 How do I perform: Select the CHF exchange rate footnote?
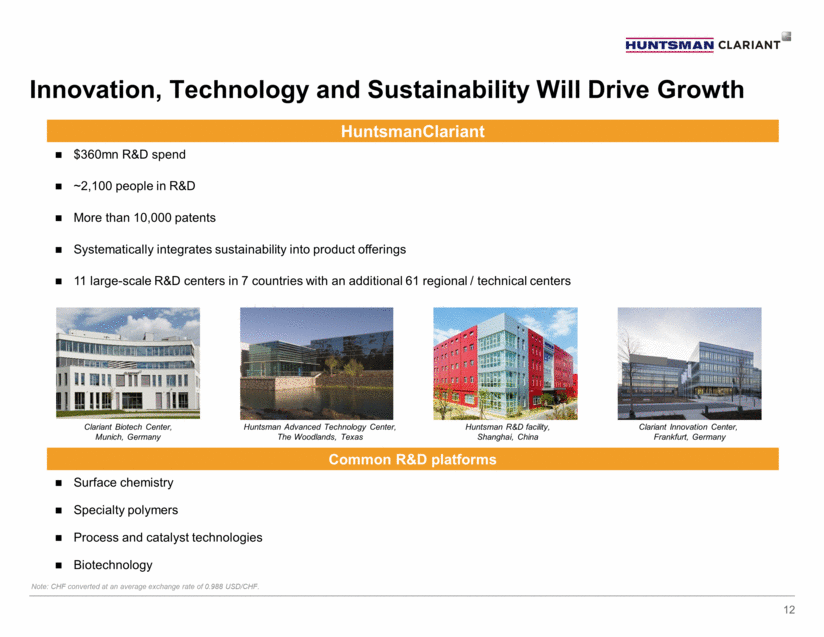145,586
